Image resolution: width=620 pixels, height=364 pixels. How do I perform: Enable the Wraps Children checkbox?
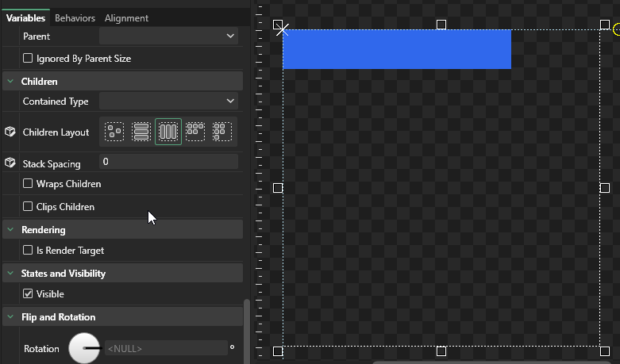[x=29, y=184]
